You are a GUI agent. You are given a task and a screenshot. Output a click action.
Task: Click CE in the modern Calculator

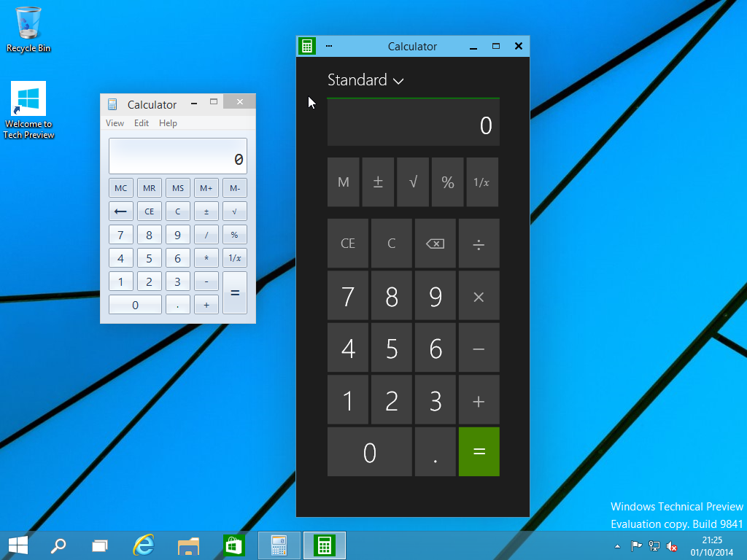(x=348, y=244)
